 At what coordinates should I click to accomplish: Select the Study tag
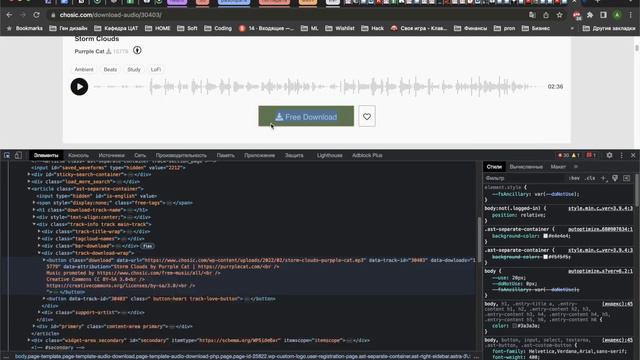[134, 69]
